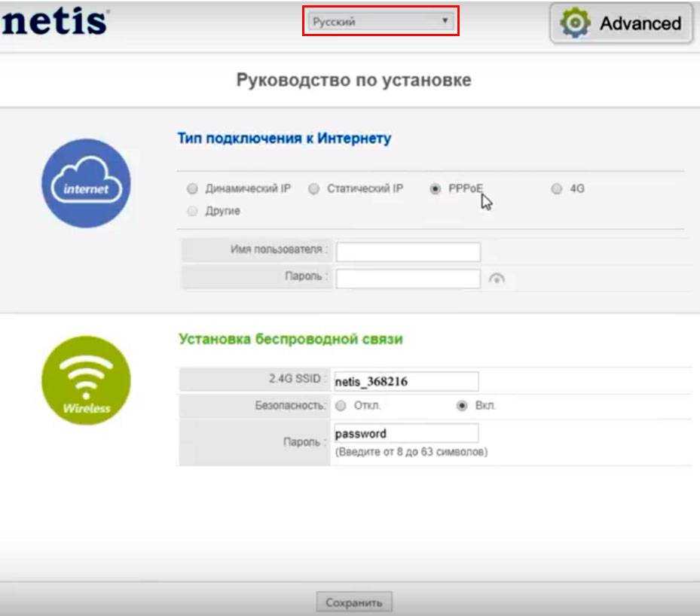This screenshot has width=700, height=616.
Task: Open the Advanced settings page
Action: [x=621, y=23]
